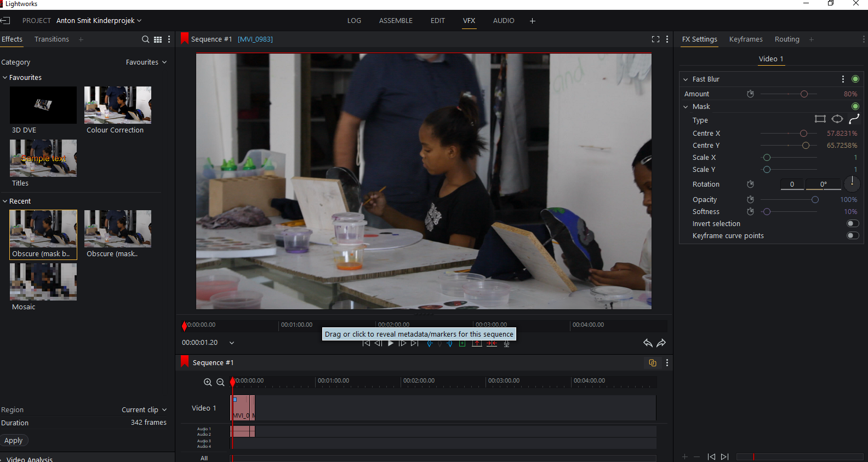Toggle the Opacity keyframe stopwatch

(751, 200)
